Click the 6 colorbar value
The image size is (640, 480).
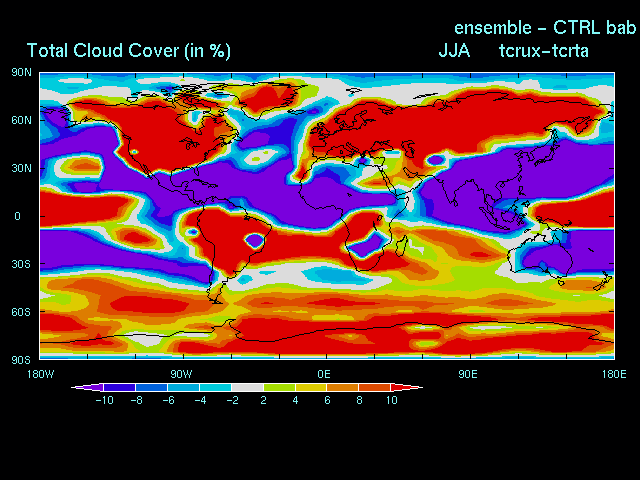click(327, 400)
